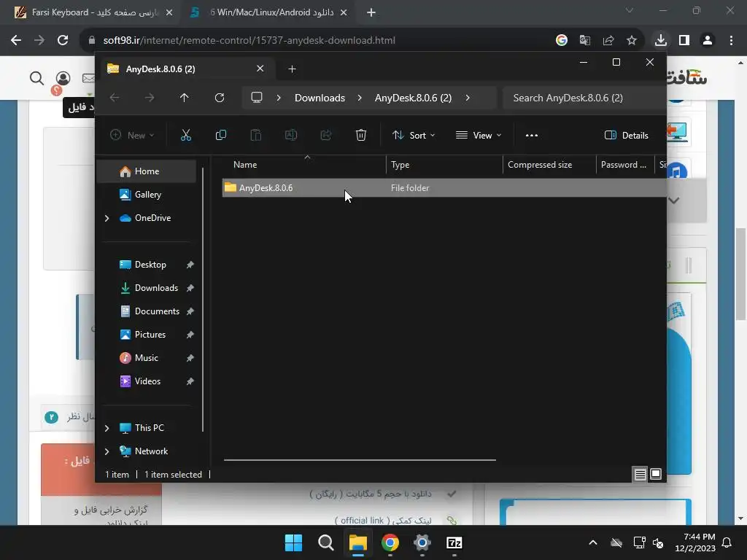The width and height of the screenshot is (747, 560).
Task: Open Videos in quick access
Action: pyautogui.click(x=147, y=381)
